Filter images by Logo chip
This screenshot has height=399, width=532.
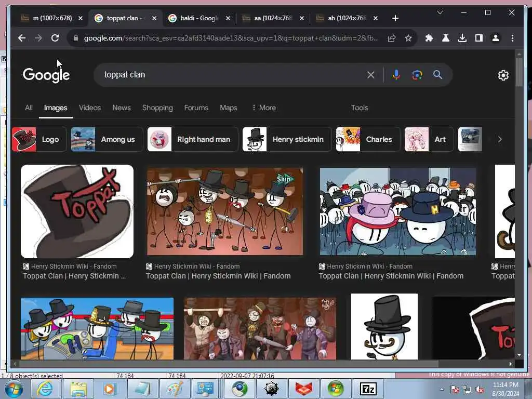pyautogui.click(x=39, y=139)
